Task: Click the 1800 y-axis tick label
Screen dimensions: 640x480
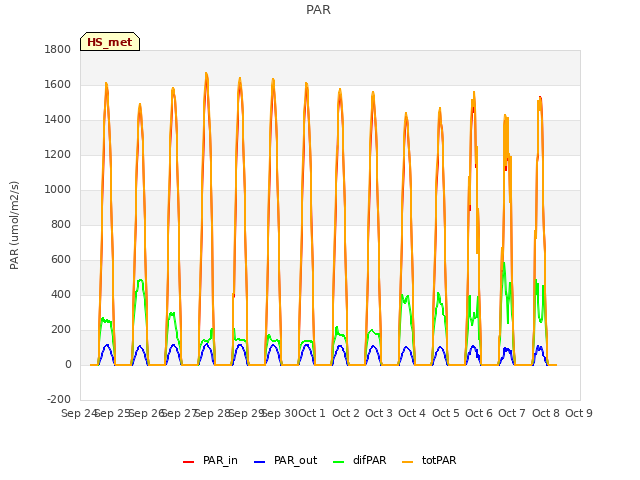Action: coord(58,49)
